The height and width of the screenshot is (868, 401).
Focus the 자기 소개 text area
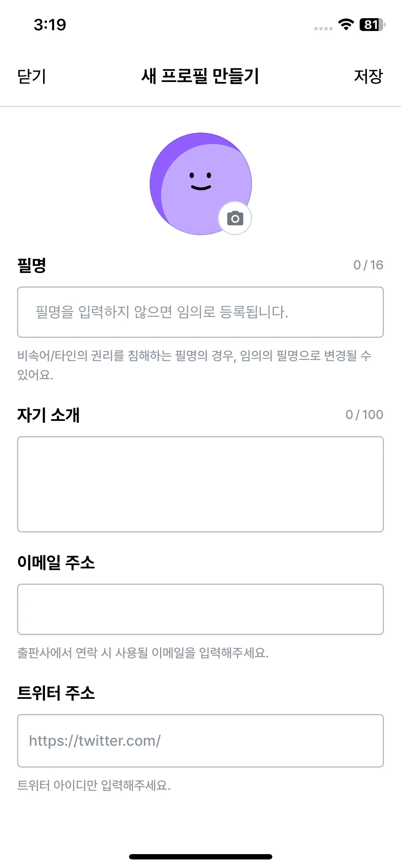pos(200,484)
